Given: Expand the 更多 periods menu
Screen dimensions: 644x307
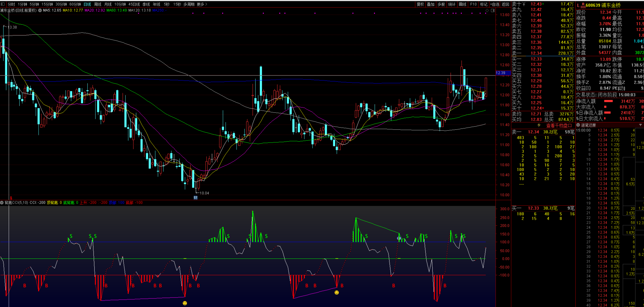Looking at the screenshot, I should pos(202,4).
